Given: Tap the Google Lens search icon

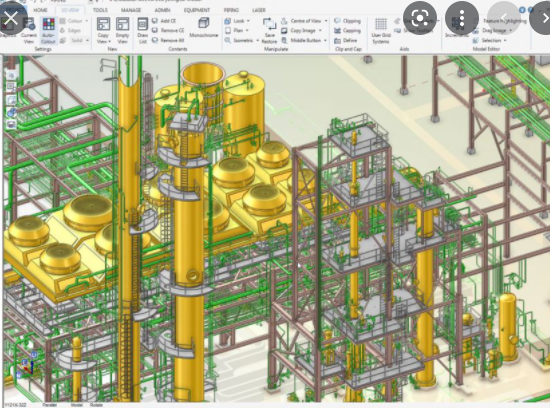Looking at the screenshot, I should (x=420, y=18).
